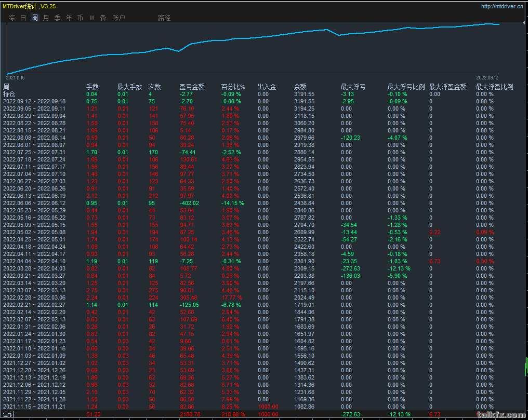Viewport: 528px width, 420px height.
Task: Switch to the 年 yearly tab
Action: (x=69, y=18)
